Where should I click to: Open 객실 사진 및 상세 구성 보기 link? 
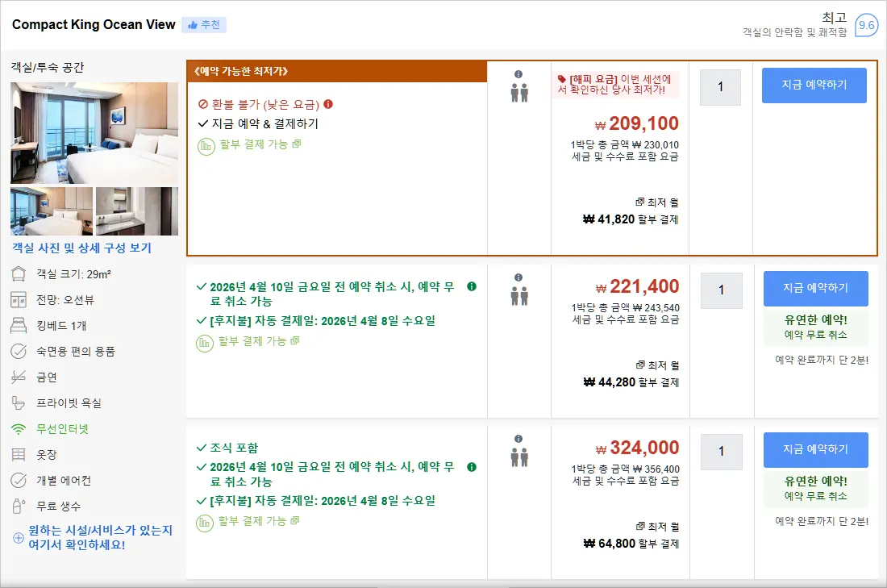(x=82, y=248)
